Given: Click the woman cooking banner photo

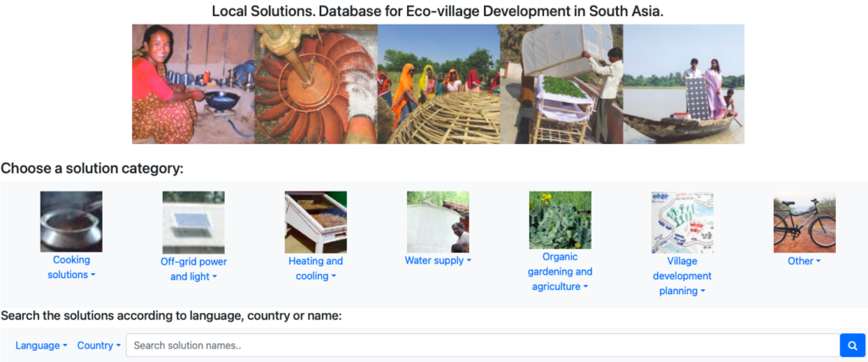Looking at the screenshot, I should pos(193,84).
